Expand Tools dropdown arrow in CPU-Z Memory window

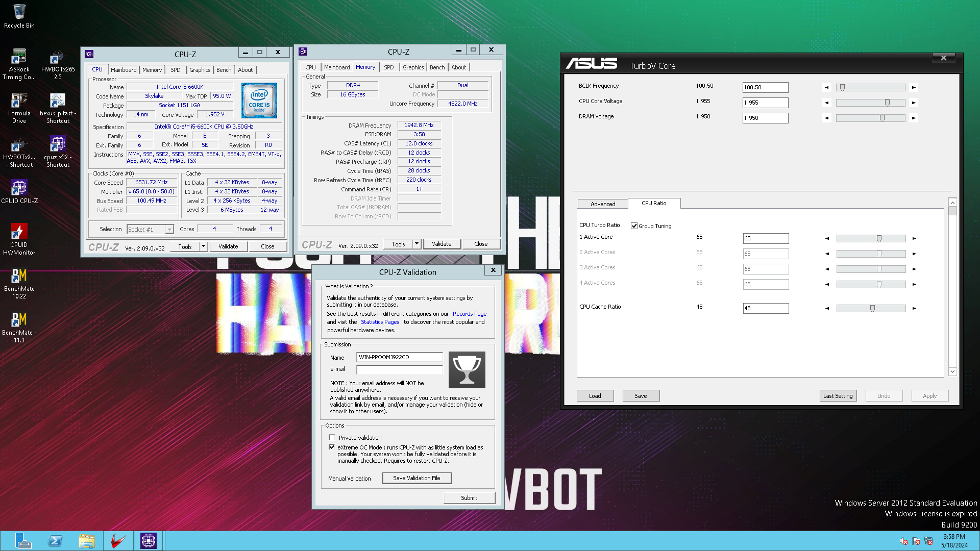(x=416, y=244)
